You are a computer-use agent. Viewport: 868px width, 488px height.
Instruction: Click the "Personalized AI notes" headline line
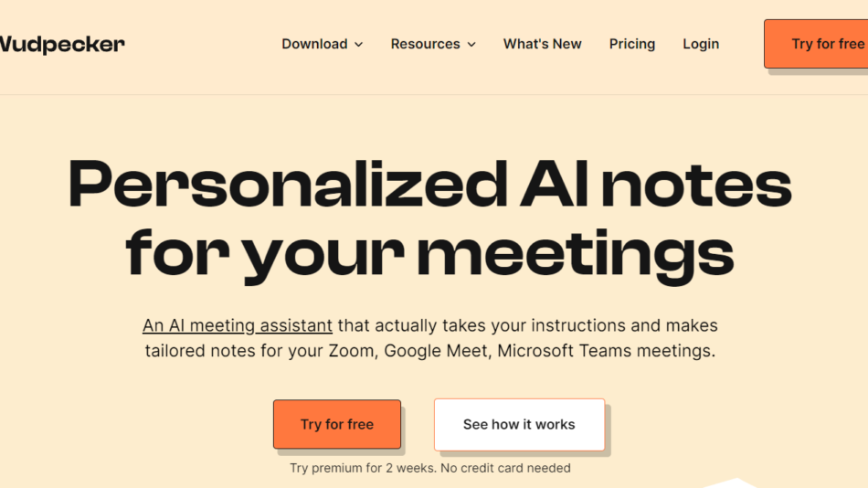(430, 184)
